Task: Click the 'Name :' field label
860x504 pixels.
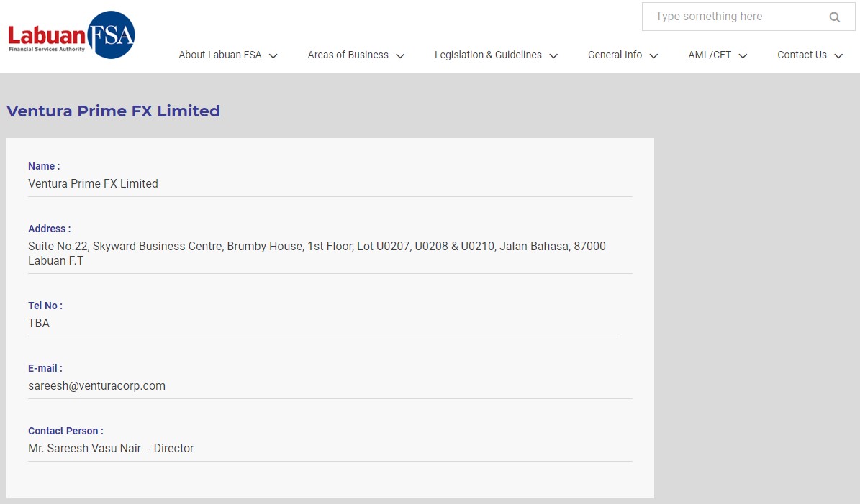Action: [44, 166]
